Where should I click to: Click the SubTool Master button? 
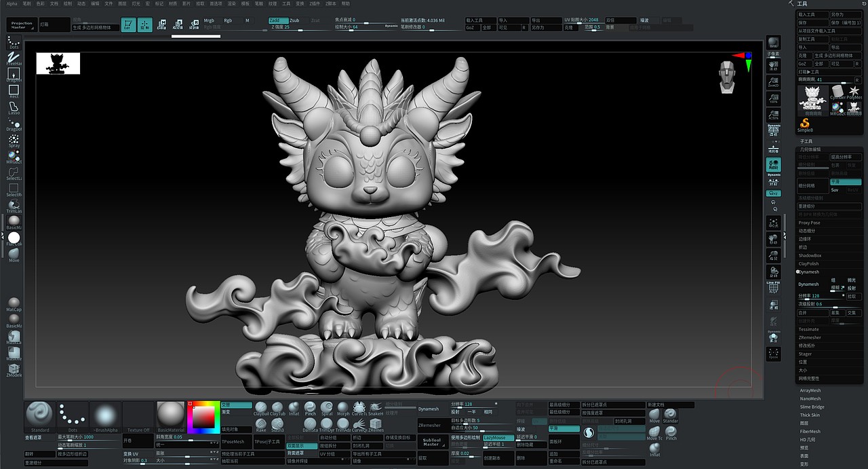click(x=431, y=442)
